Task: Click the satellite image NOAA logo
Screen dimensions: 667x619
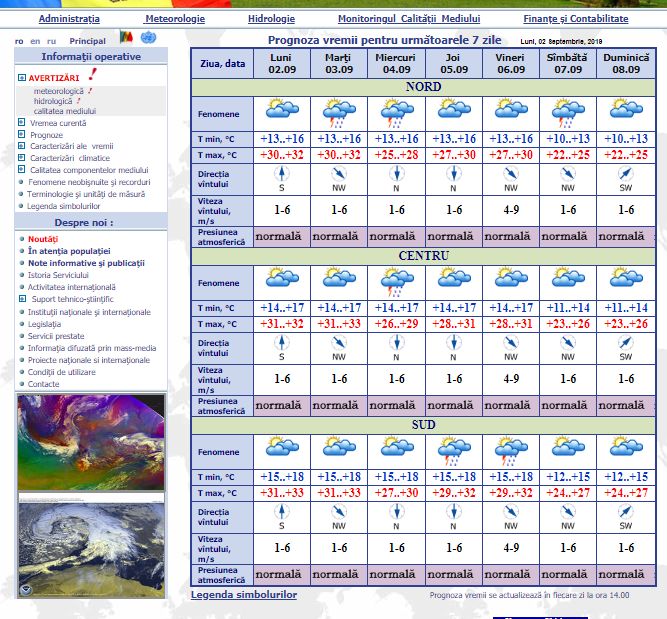Action: (x=26, y=590)
